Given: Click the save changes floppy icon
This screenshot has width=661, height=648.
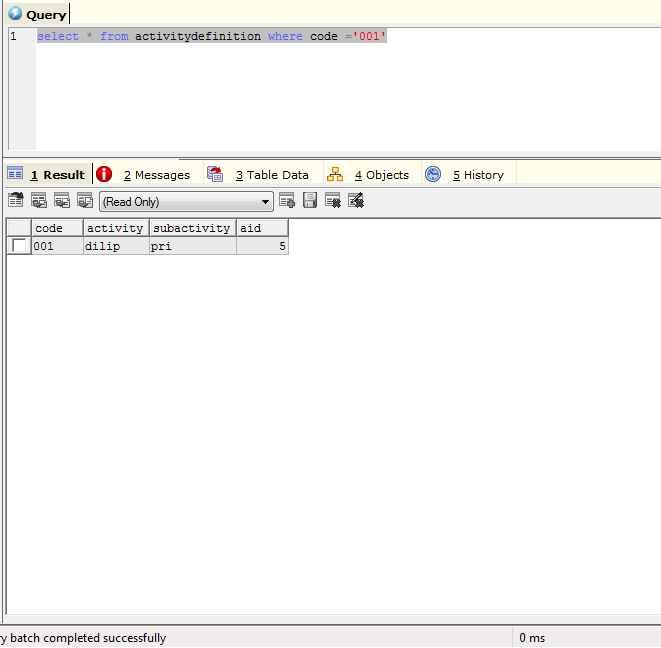Looking at the screenshot, I should (x=310, y=200).
